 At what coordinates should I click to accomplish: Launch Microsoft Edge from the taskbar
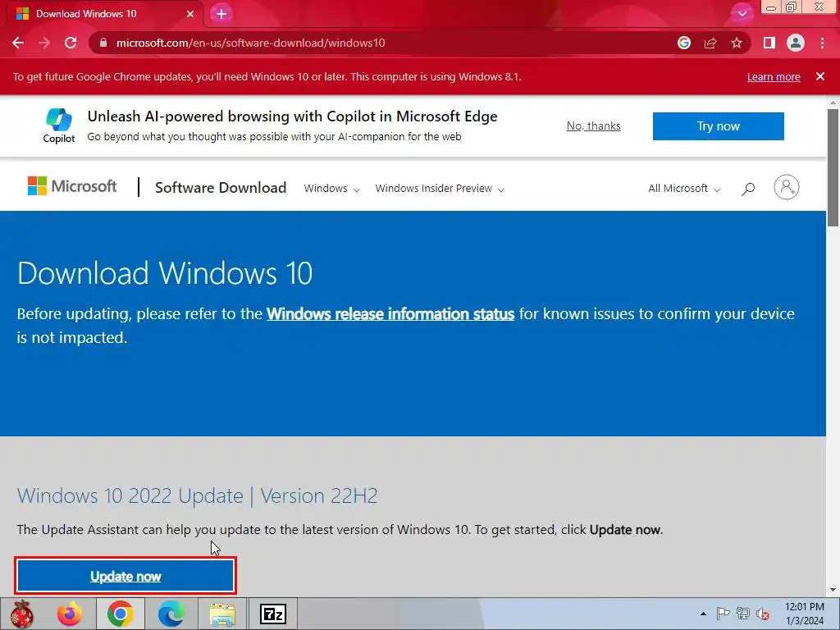point(171,614)
